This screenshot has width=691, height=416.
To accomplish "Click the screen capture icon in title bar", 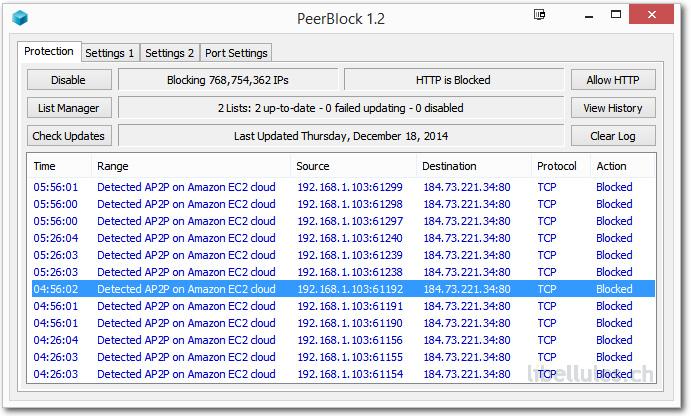I will pos(539,15).
